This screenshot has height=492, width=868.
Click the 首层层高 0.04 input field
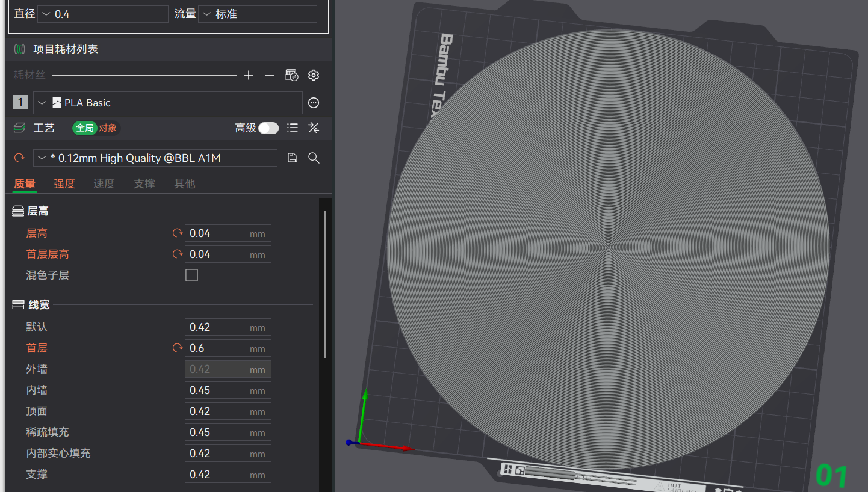tap(228, 254)
